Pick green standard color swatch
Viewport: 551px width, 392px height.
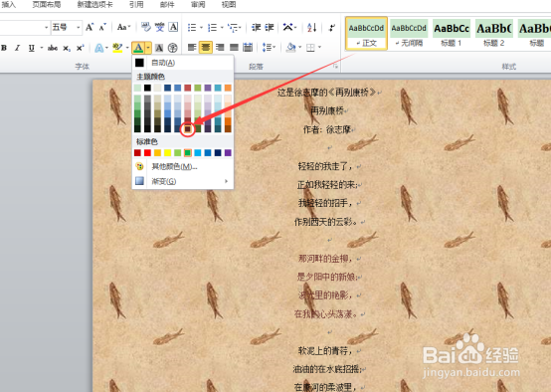click(x=188, y=152)
